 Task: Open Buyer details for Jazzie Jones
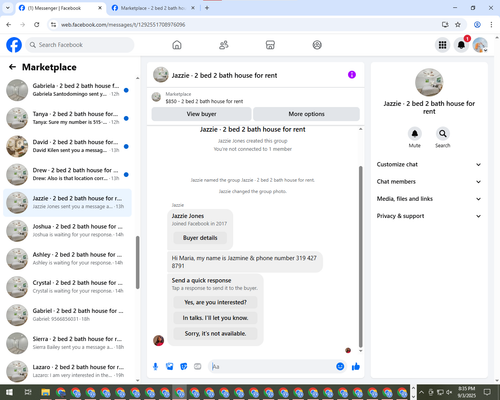(200, 238)
